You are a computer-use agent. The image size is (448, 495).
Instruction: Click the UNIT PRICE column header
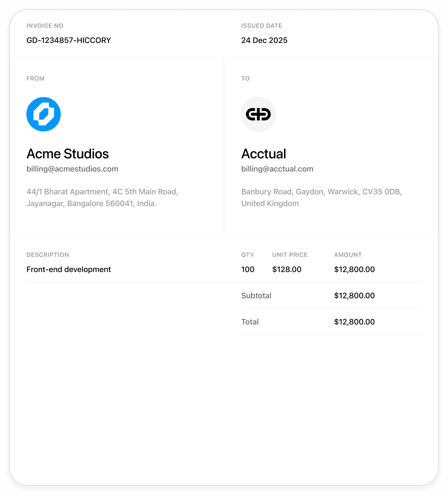(x=290, y=255)
